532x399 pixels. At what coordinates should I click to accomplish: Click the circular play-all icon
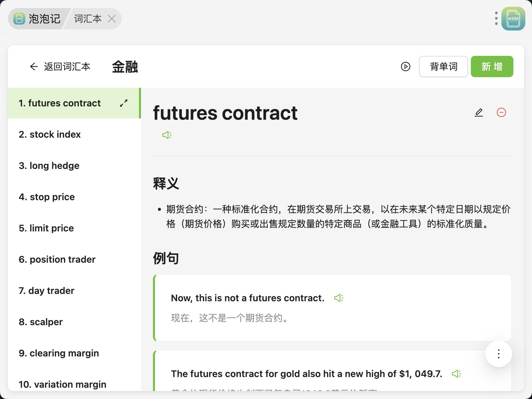(x=405, y=66)
